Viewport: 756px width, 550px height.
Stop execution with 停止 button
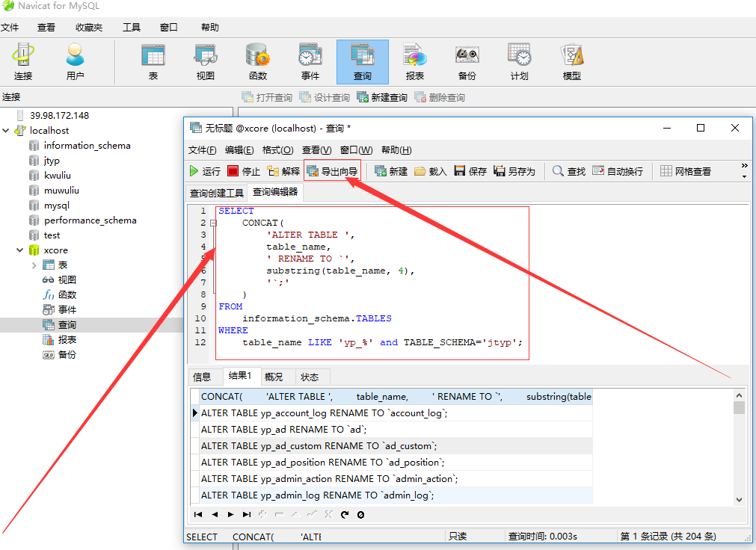point(244,171)
